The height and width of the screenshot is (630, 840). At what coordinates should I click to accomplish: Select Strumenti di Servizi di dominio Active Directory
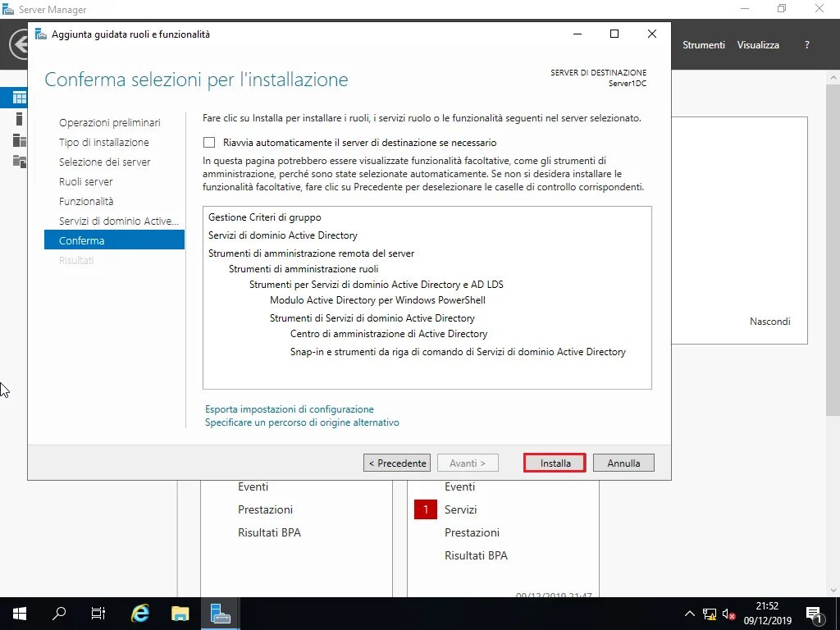[372, 318]
